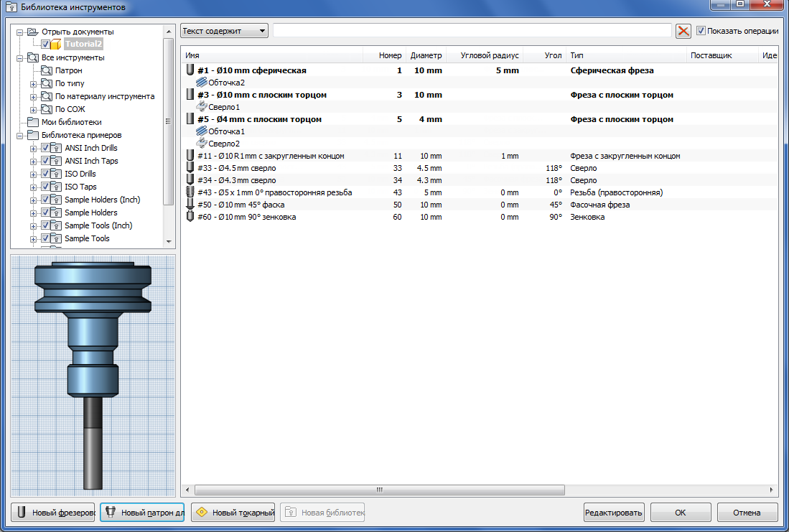Collapse the Отрыть документы tree node
This screenshot has width=789, height=532.
tap(19, 32)
